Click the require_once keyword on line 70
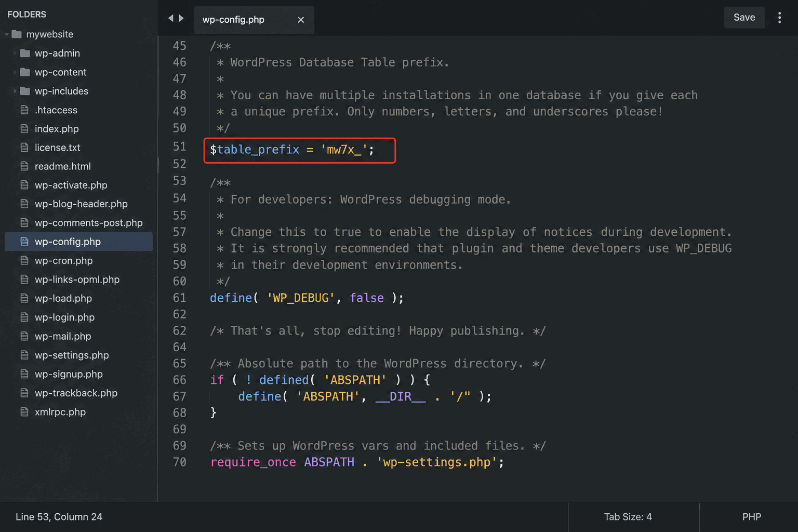The image size is (798, 532). click(x=253, y=462)
